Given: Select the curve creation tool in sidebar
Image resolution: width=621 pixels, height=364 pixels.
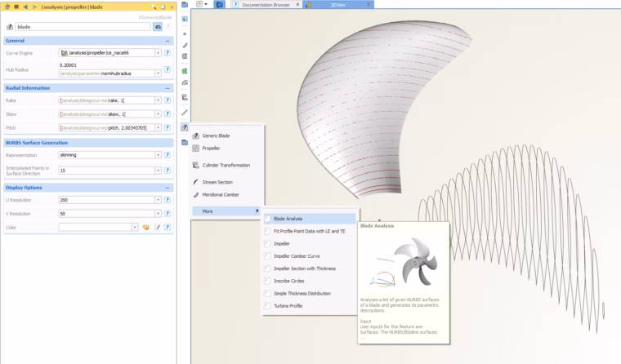Looking at the screenshot, I should click(x=185, y=45).
